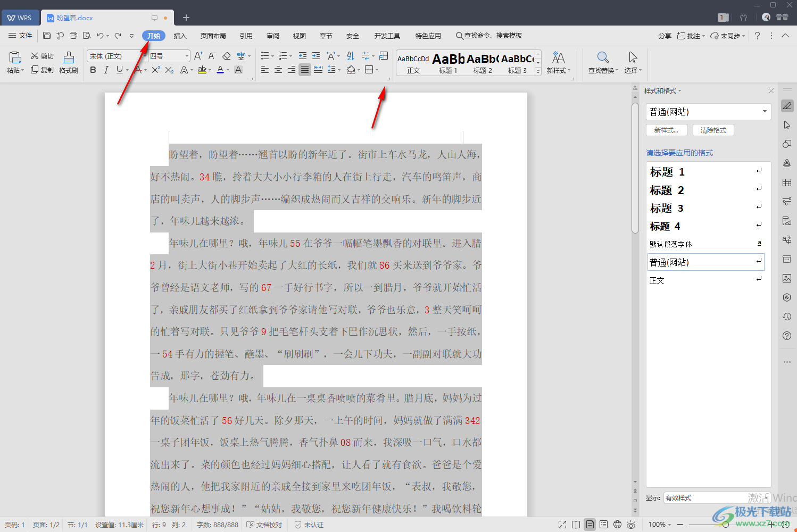797x532 pixels.
Task: Align text right
Action: coord(292,70)
